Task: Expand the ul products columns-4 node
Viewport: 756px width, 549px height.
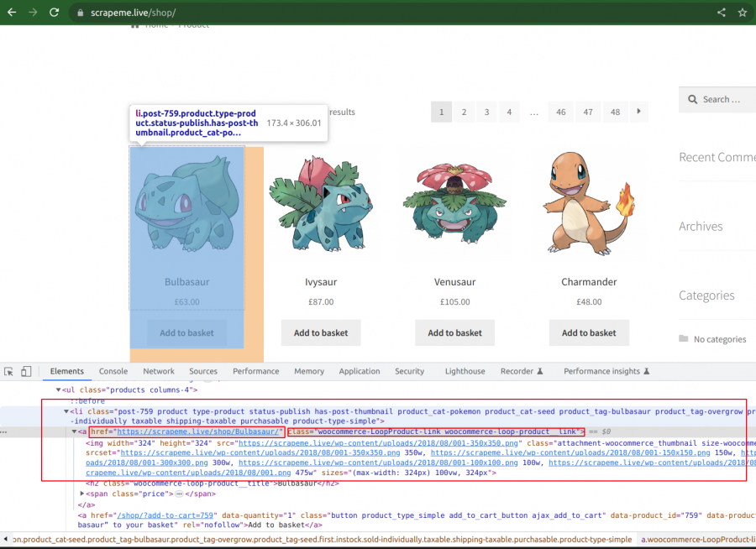Action: click(x=59, y=390)
